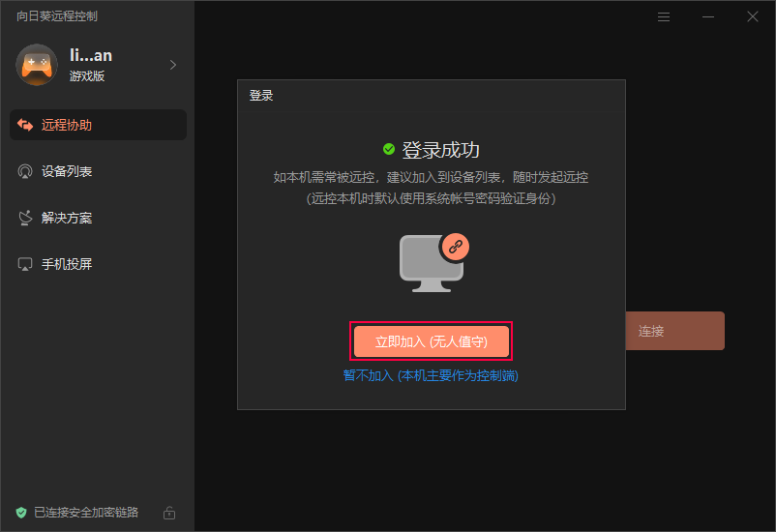Viewport: 776px width, 532px height.
Task: Click the green checkmark next to 登录成功
Action: pyautogui.click(x=389, y=149)
